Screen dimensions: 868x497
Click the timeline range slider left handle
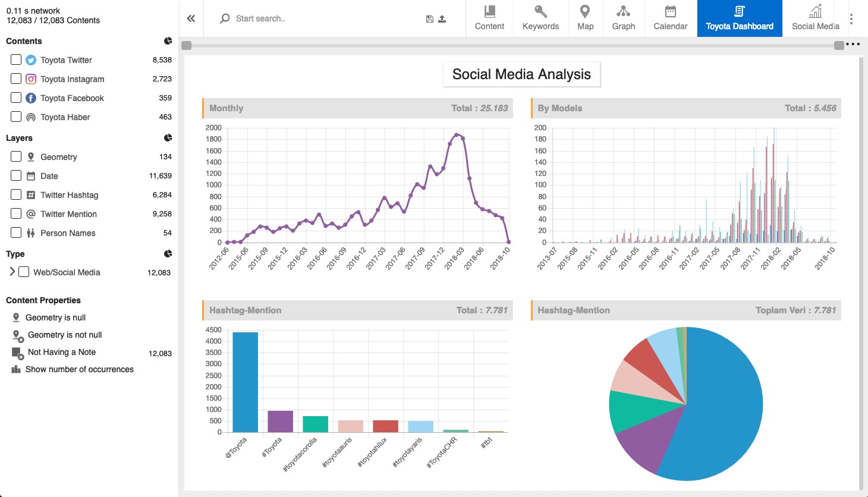187,46
